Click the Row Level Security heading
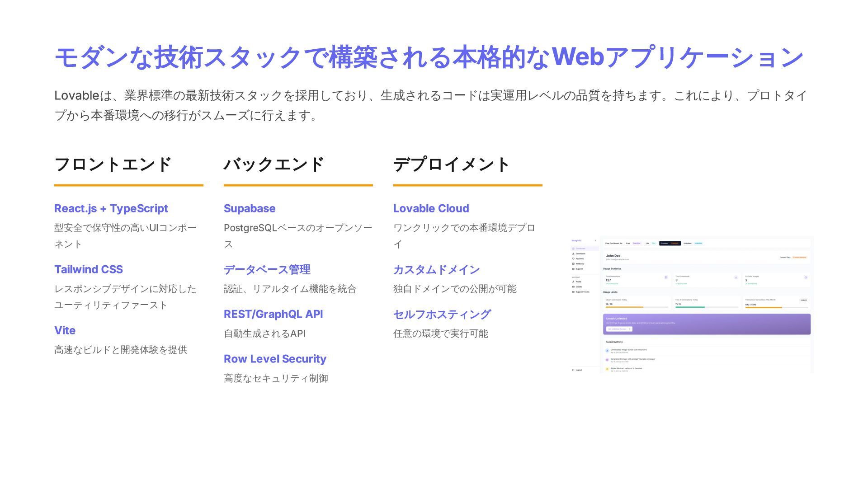The image size is (868, 498). tap(275, 359)
